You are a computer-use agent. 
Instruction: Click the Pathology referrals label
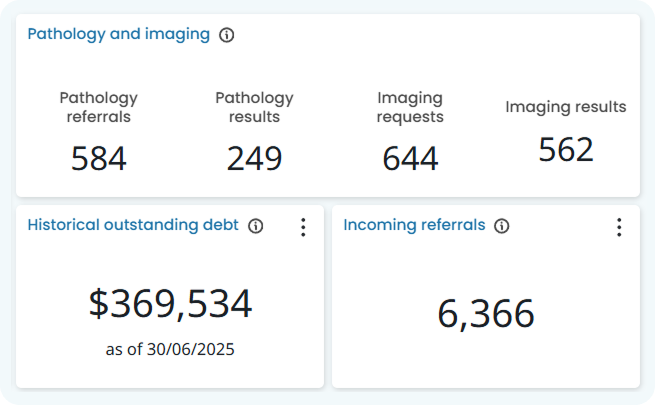point(99,107)
